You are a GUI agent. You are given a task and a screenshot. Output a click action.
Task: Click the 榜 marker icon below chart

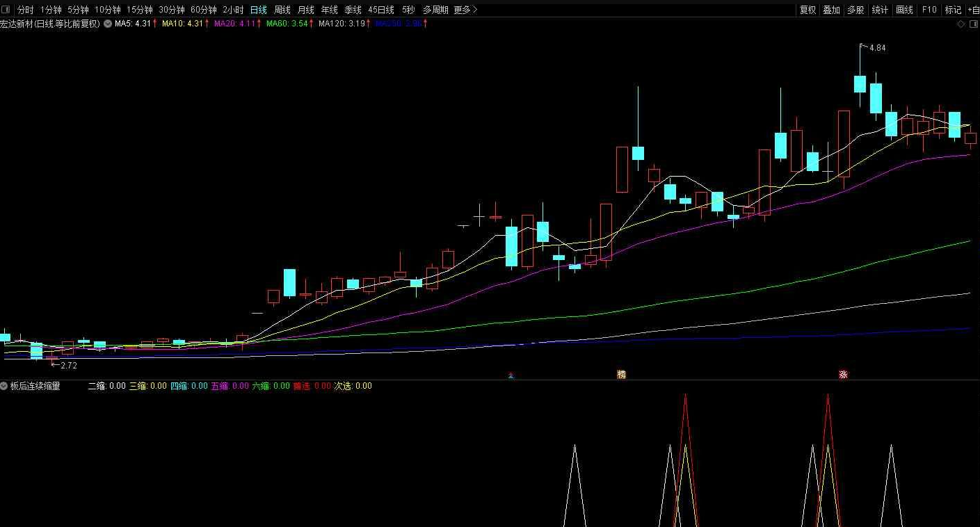tap(621, 375)
